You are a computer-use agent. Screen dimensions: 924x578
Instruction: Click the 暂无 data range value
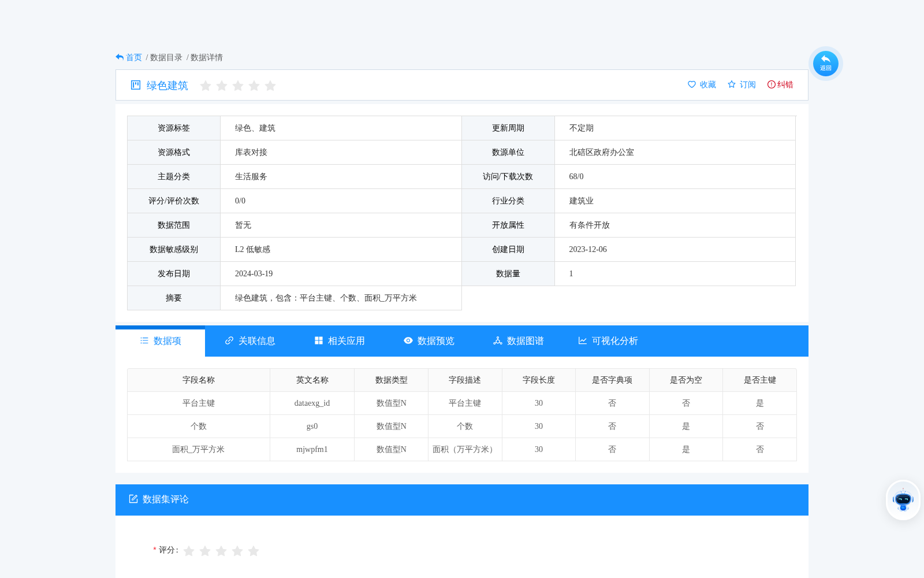[243, 225]
